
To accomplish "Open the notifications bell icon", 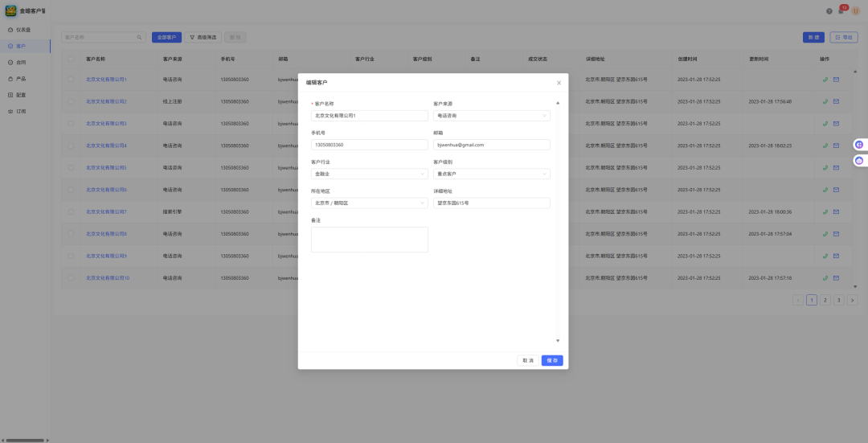I will point(841,10).
